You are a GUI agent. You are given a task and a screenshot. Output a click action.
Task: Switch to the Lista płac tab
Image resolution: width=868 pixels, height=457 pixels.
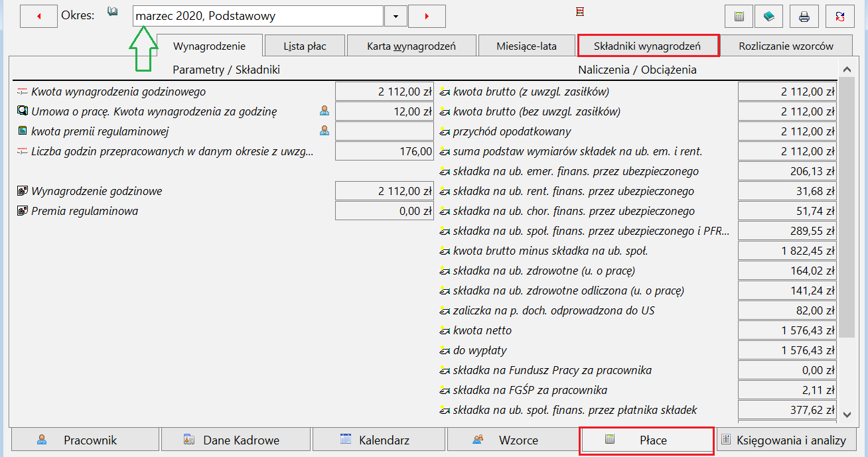pos(305,46)
